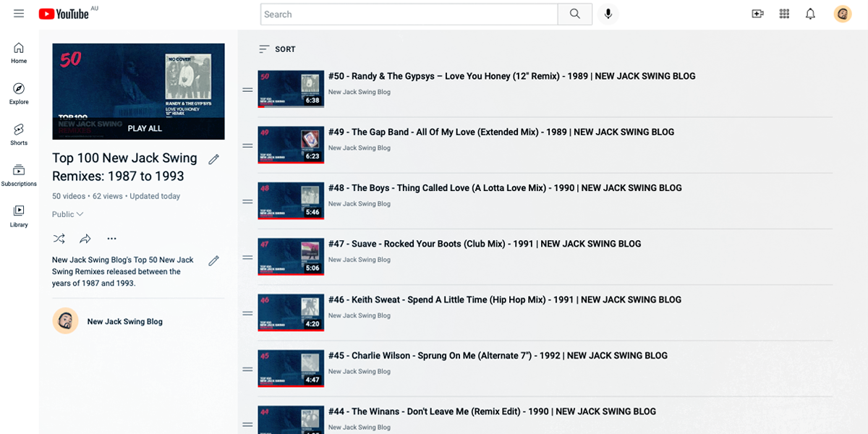
Task: Click channel name under #50 video
Action: pyautogui.click(x=359, y=92)
